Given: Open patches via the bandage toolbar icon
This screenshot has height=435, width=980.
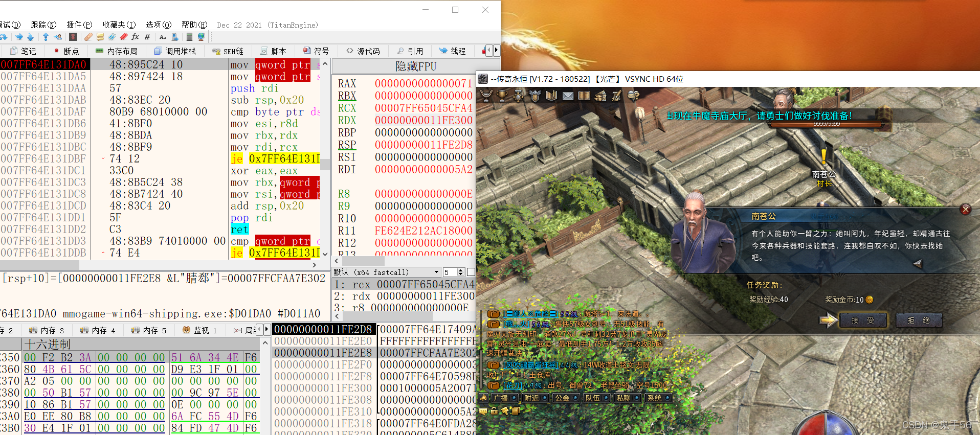Looking at the screenshot, I should [x=88, y=37].
